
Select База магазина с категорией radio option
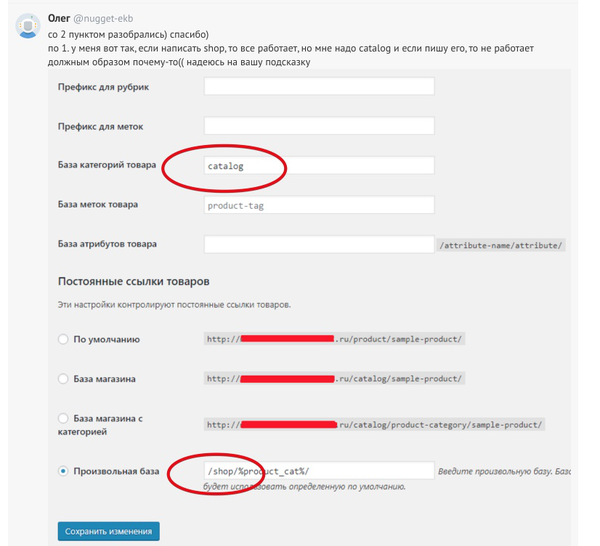tap(63, 418)
